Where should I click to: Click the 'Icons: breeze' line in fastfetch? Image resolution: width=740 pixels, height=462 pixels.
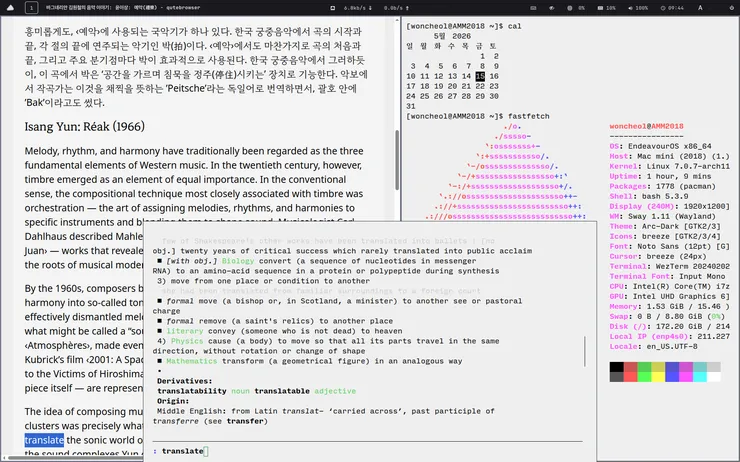(x=665, y=236)
